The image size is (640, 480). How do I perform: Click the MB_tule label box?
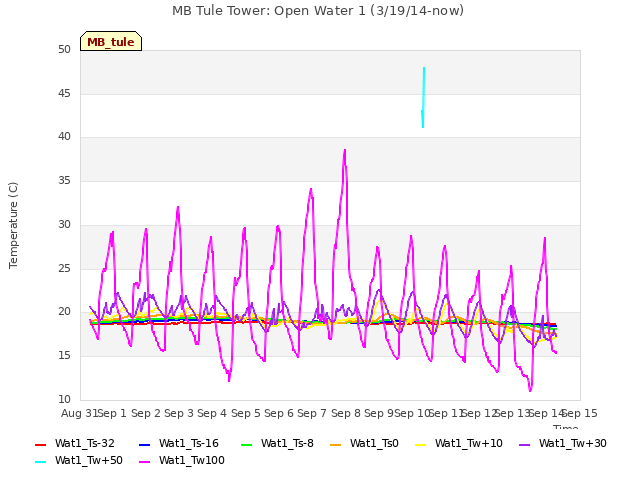[x=111, y=41]
